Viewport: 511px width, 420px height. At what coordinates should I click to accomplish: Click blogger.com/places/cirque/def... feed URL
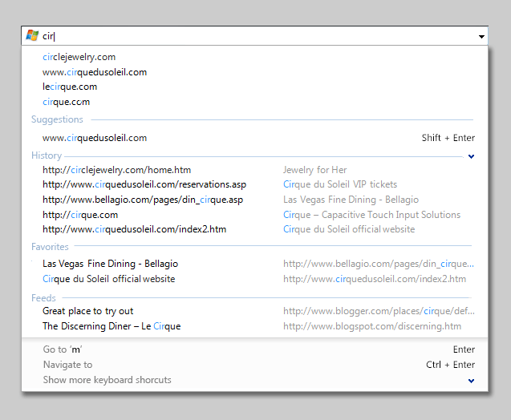coord(379,311)
